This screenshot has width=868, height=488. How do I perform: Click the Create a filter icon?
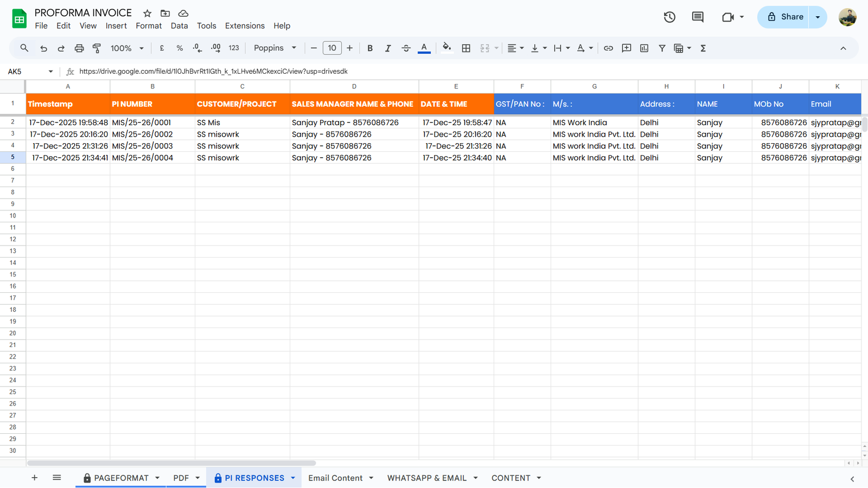(662, 48)
